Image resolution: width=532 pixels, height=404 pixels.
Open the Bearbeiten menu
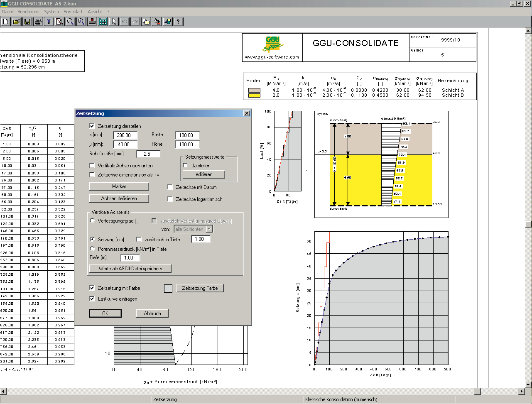pos(28,12)
